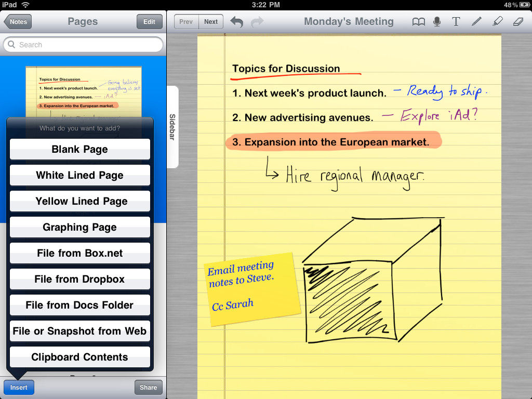This screenshot has width=532, height=399.
Task: Select the Text tool
Action: pyautogui.click(x=456, y=22)
